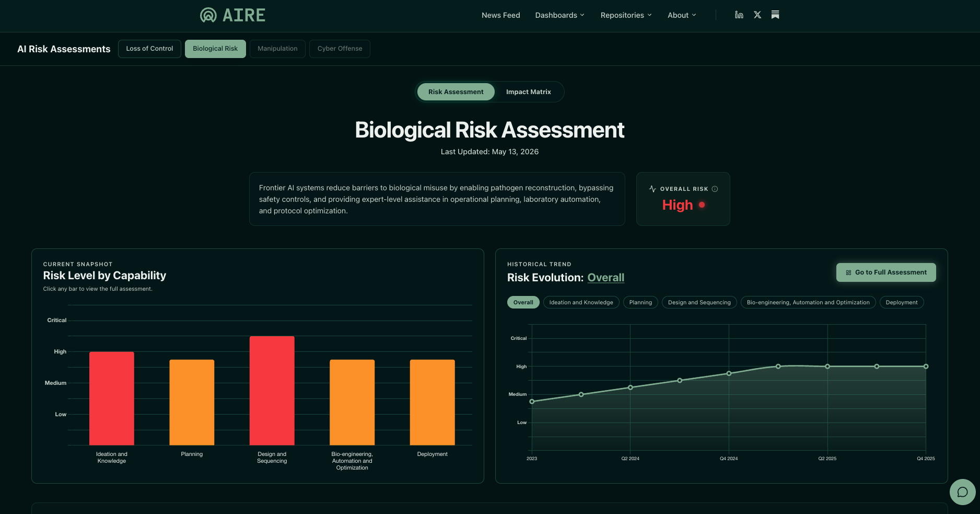Click the orange Planning bar
Image resolution: width=980 pixels, height=514 pixels.
tap(192, 403)
